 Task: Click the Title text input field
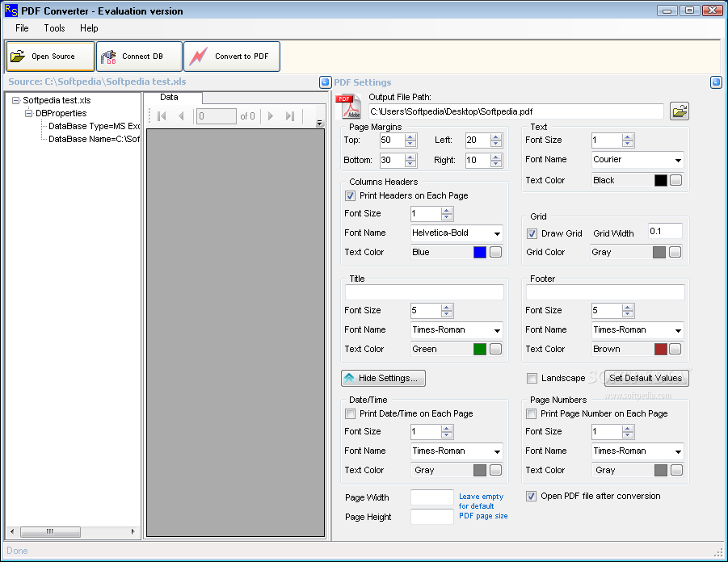[424, 292]
